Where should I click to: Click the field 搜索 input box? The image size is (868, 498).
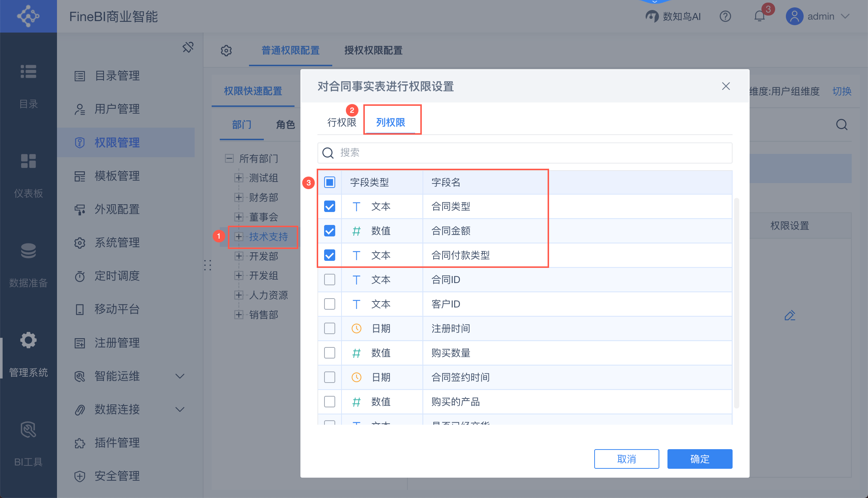pyautogui.click(x=525, y=152)
